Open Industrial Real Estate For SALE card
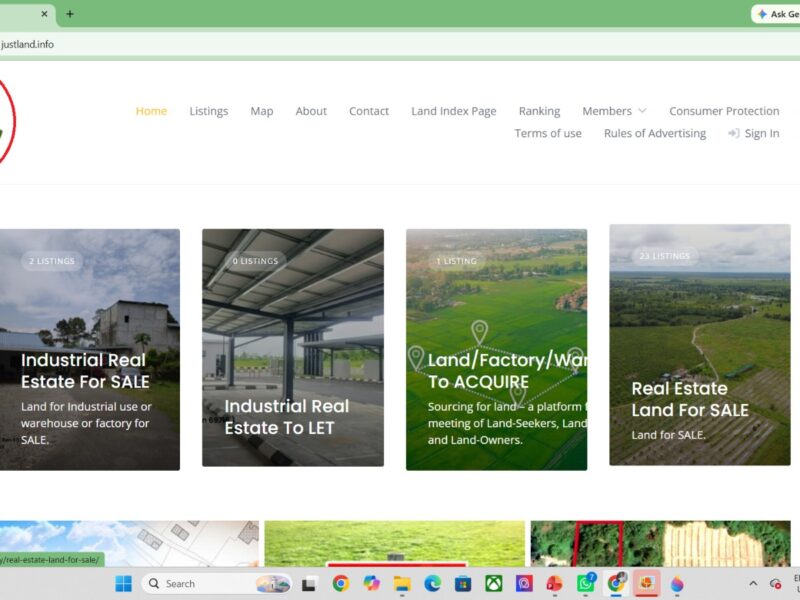The image size is (800, 600). tap(90, 349)
